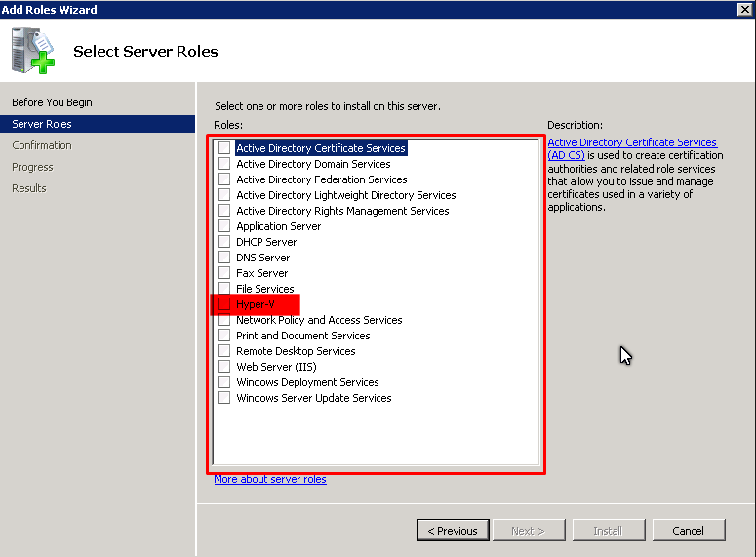
Task: Select the DNS Server label text
Action: (x=262, y=258)
